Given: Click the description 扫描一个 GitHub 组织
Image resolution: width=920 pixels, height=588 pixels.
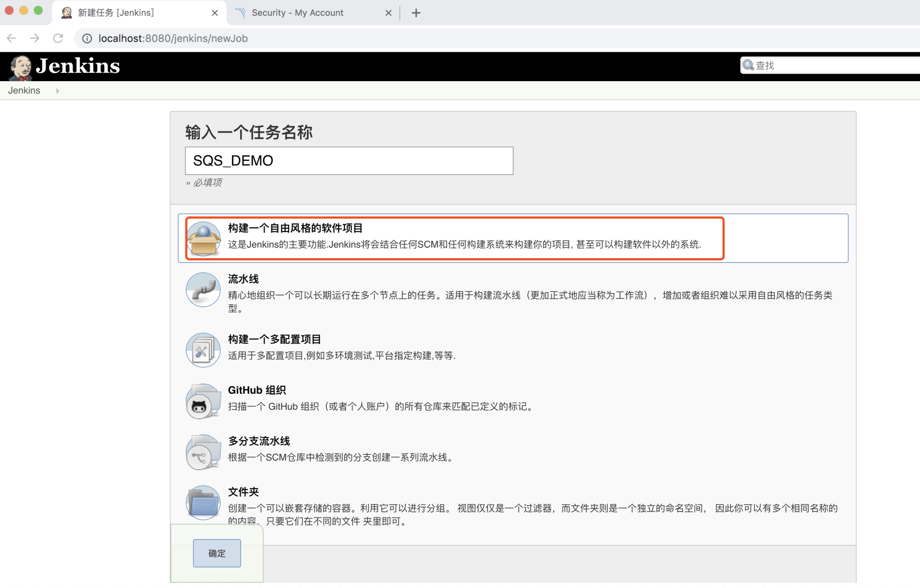Looking at the screenshot, I should coord(381,406).
